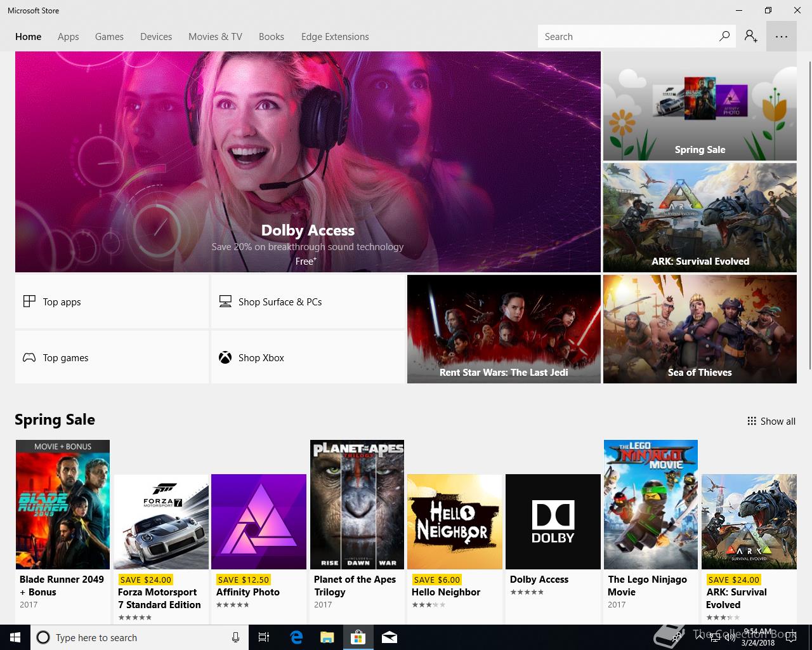Click the vertical scrollbar thumb
The height and width of the screenshot is (650, 812).
809,216
